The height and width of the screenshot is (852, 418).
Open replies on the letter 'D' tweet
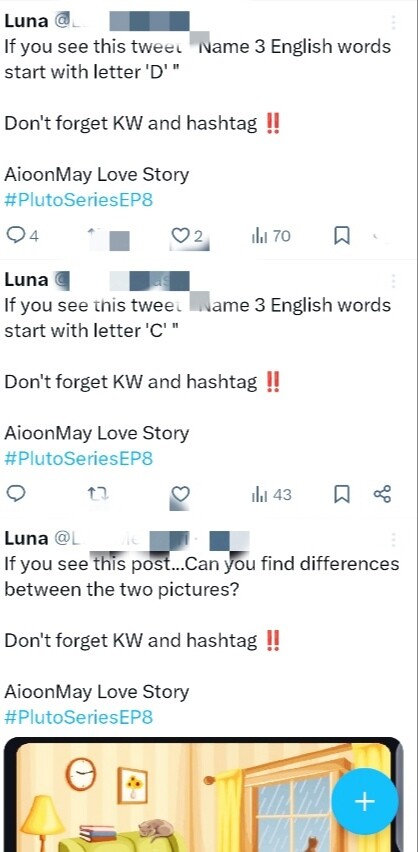coord(22,236)
